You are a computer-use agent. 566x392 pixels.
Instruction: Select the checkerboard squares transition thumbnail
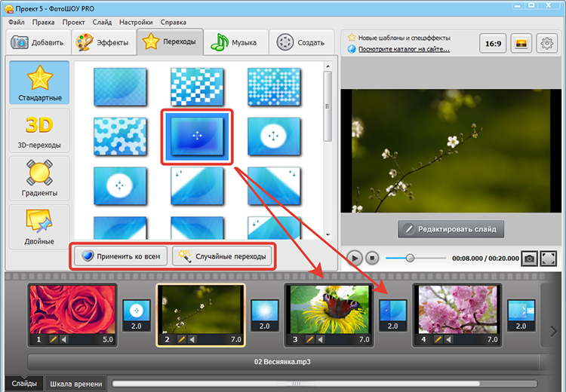[x=197, y=87]
